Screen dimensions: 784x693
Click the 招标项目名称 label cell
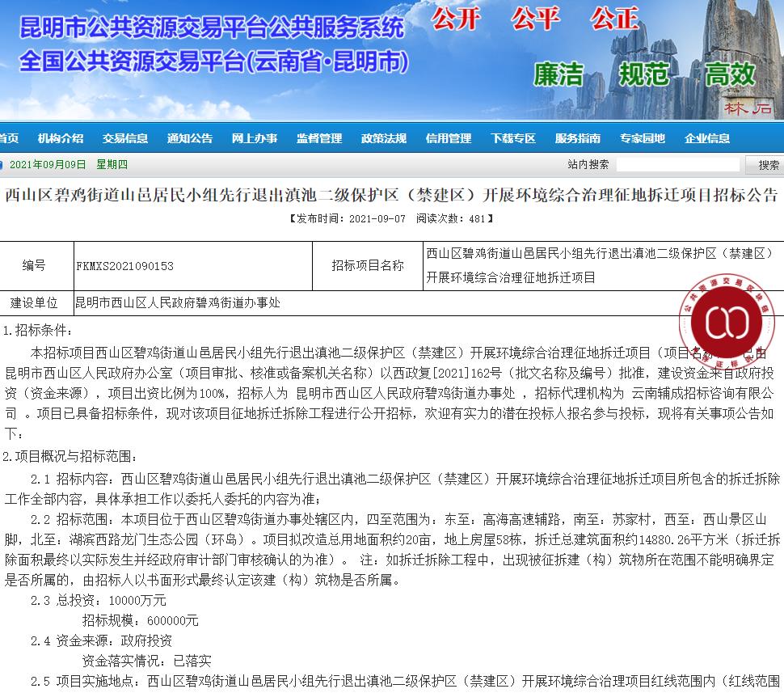368,266
